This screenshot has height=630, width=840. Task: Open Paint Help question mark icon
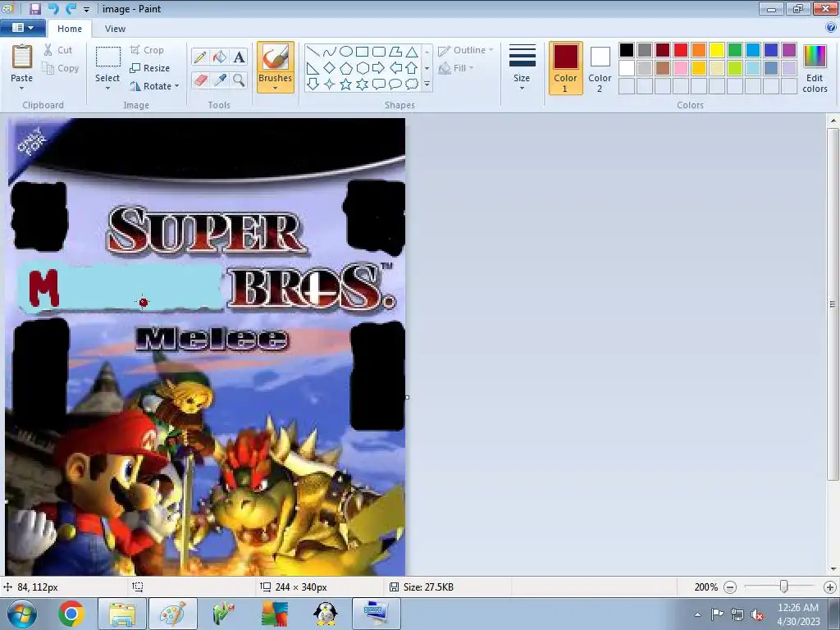(832, 28)
